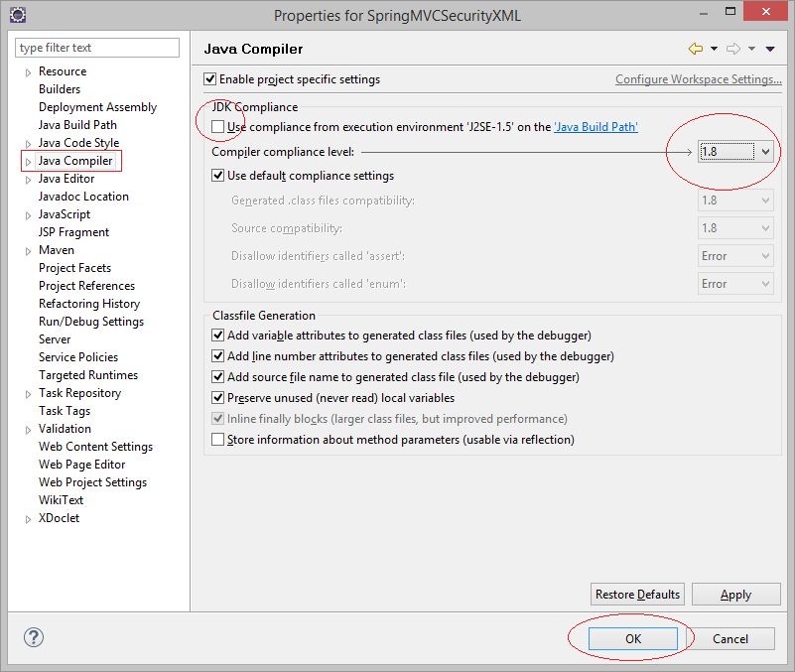The width and height of the screenshot is (795, 672).
Task: Open Generated .class files compatibility dropdown
Action: [735, 201]
